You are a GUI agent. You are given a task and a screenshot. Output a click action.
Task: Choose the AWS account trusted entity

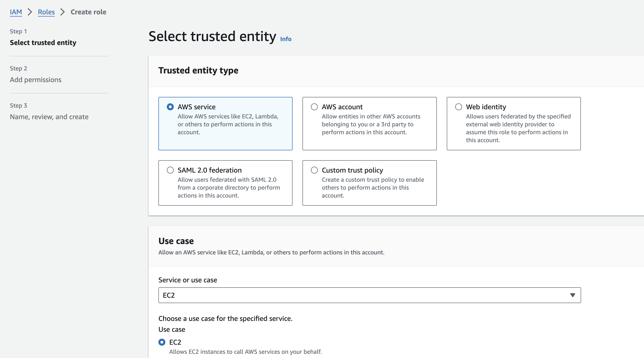[x=314, y=107]
